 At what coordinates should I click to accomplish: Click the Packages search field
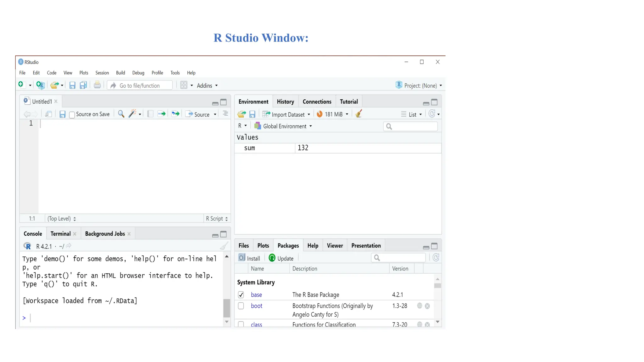[x=398, y=258]
